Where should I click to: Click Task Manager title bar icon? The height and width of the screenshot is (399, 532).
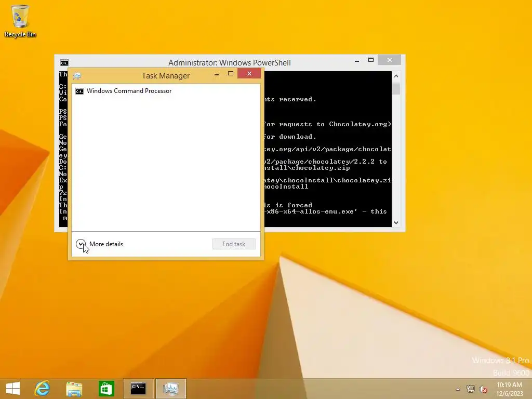pos(77,76)
